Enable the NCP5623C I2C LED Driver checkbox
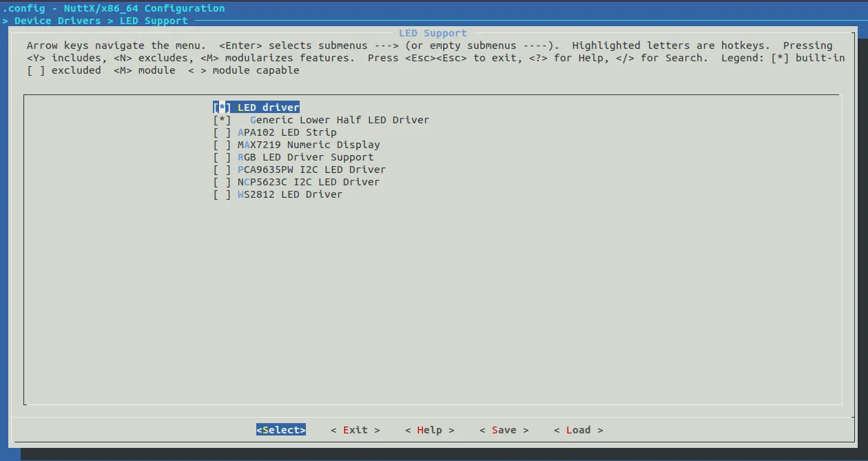The image size is (868, 461). pos(222,182)
